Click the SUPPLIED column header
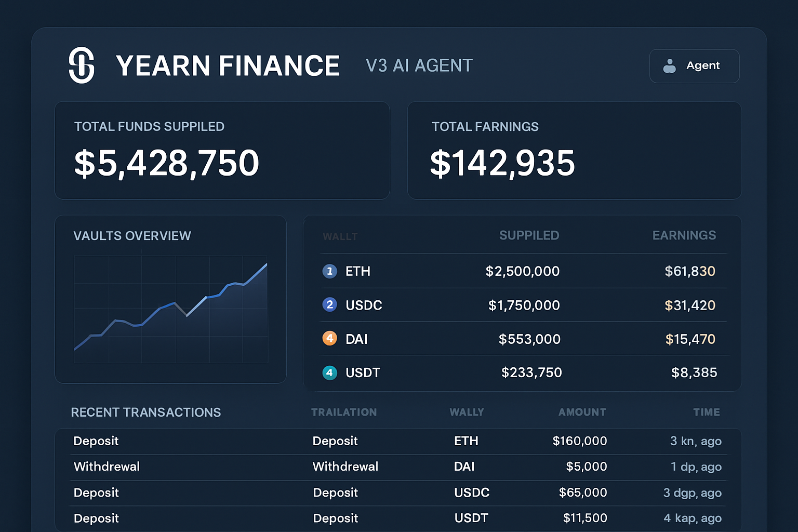Viewport: 798px width, 532px height. (529, 235)
